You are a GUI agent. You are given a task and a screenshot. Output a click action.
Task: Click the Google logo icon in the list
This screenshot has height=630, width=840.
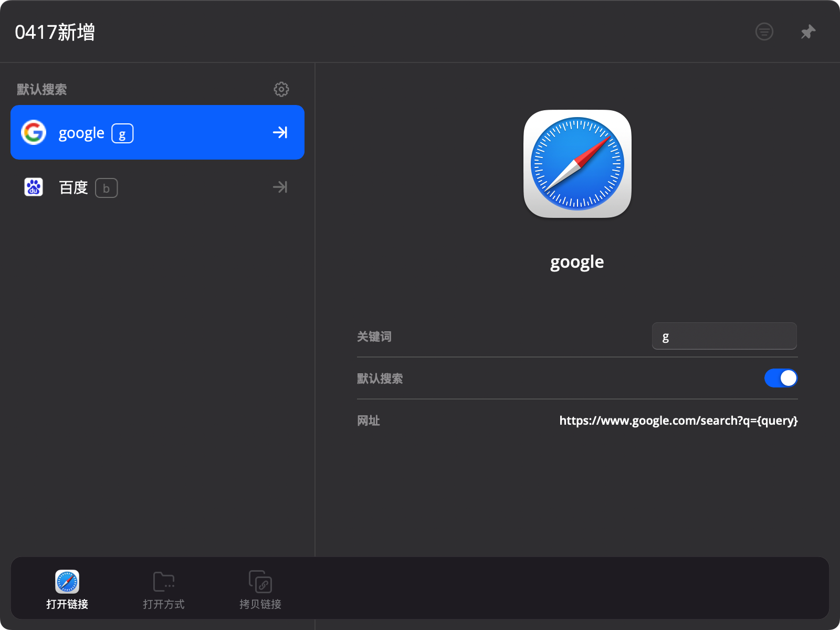(34, 132)
